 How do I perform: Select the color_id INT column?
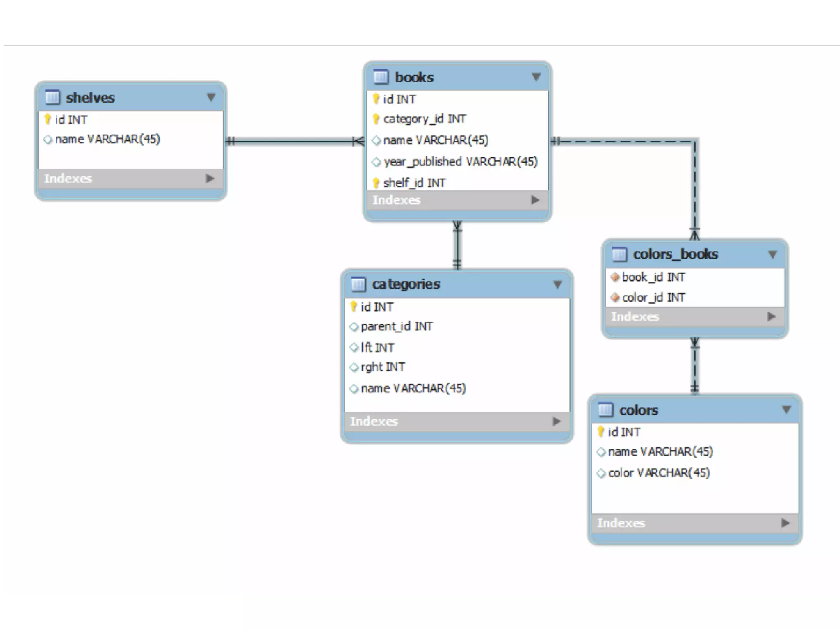653,298
